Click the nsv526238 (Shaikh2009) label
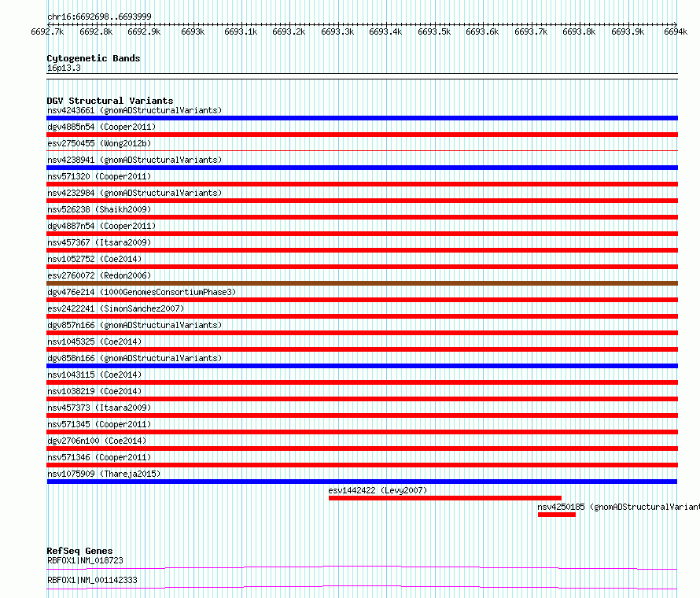Viewport: 700px width, 598px height. [99, 209]
